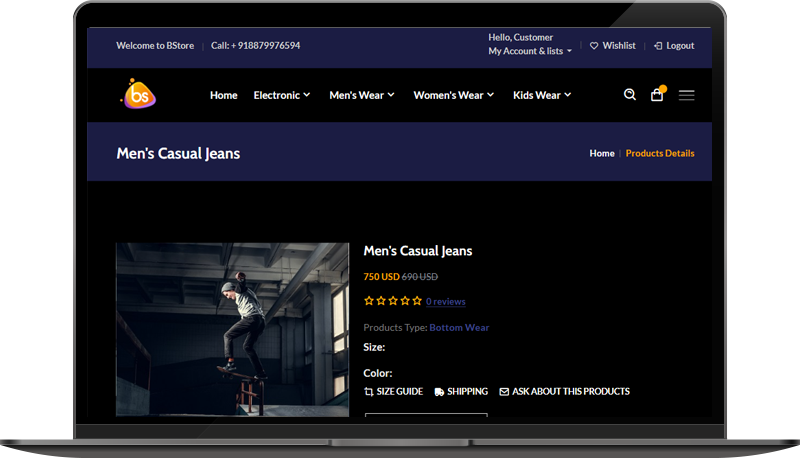
Task: Open Bottom Wear product type link
Action: [x=459, y=327]
